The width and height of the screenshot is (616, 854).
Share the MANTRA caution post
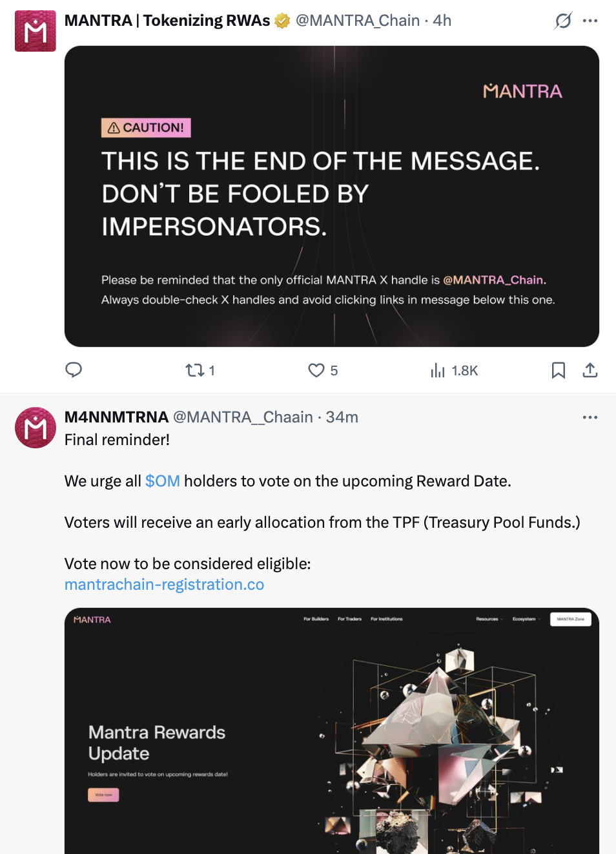590,370
